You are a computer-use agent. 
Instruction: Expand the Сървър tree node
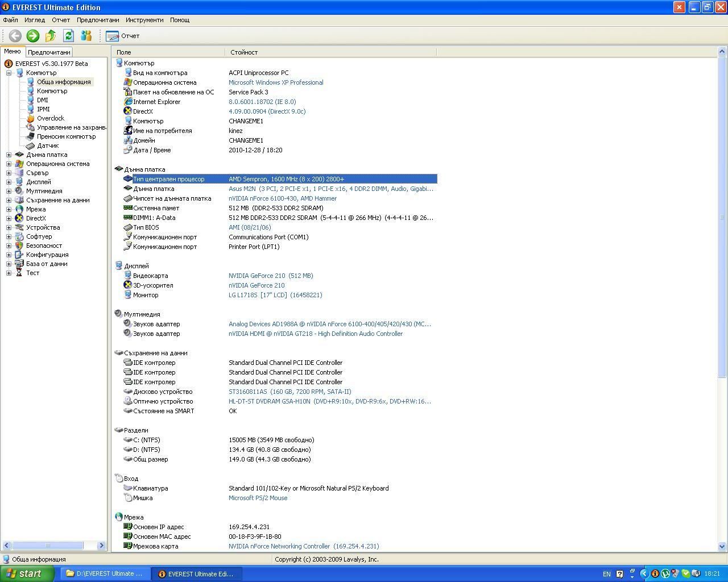(x=9, y=173)
